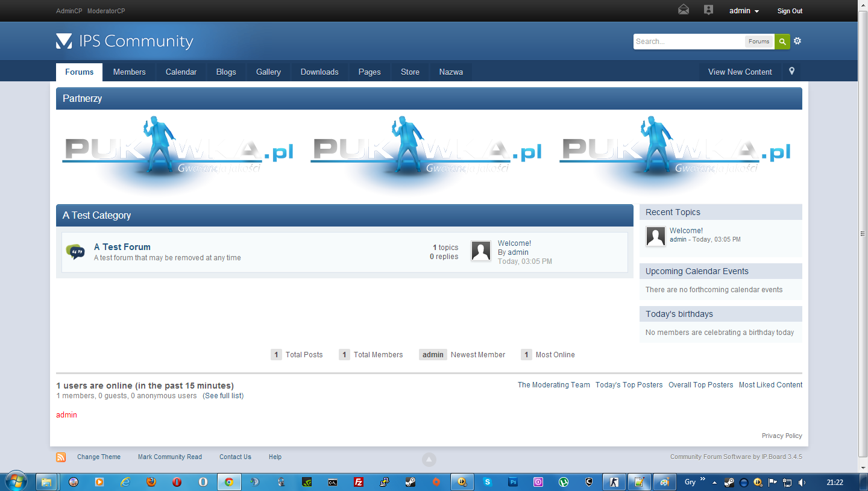Click the back-to-top arrow icon
The width and height of the screenshot is (868, 491).
(429, 460)
